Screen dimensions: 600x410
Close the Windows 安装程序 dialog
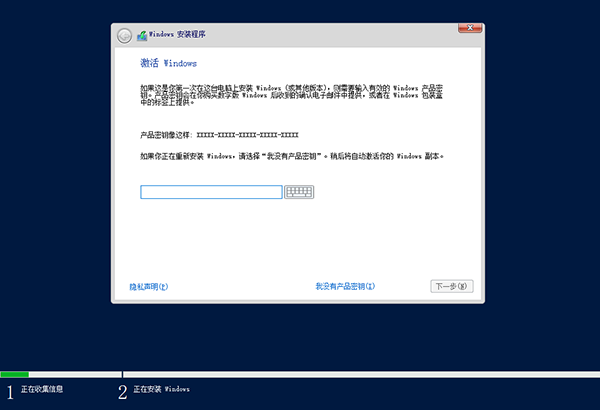tap(470, 28)
